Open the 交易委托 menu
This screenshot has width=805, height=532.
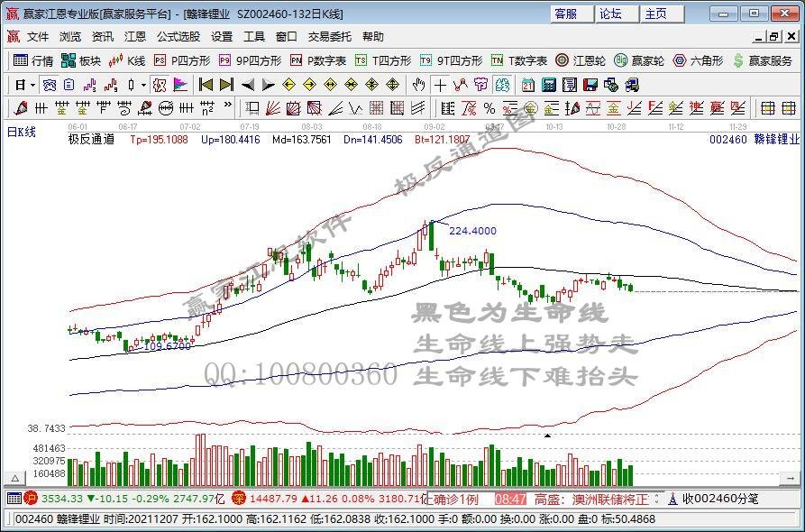pyautogui.click(x=330, y=36)
